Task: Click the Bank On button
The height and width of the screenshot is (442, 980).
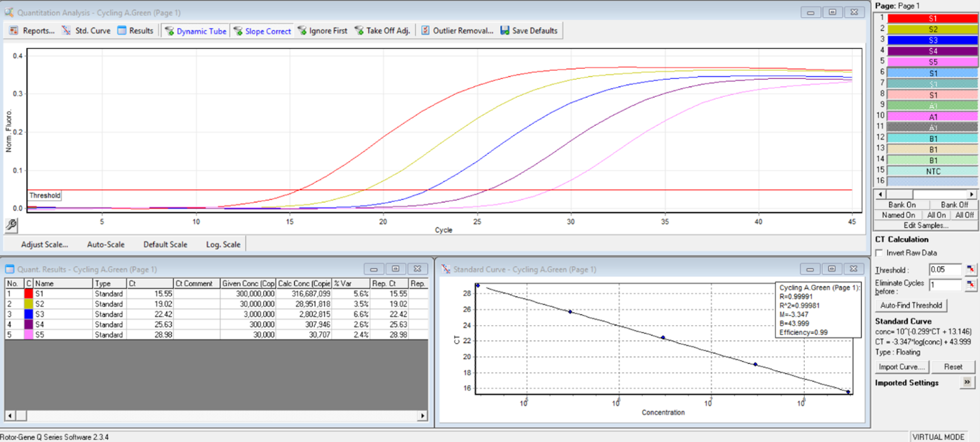Action: click(x=902, y=205)
